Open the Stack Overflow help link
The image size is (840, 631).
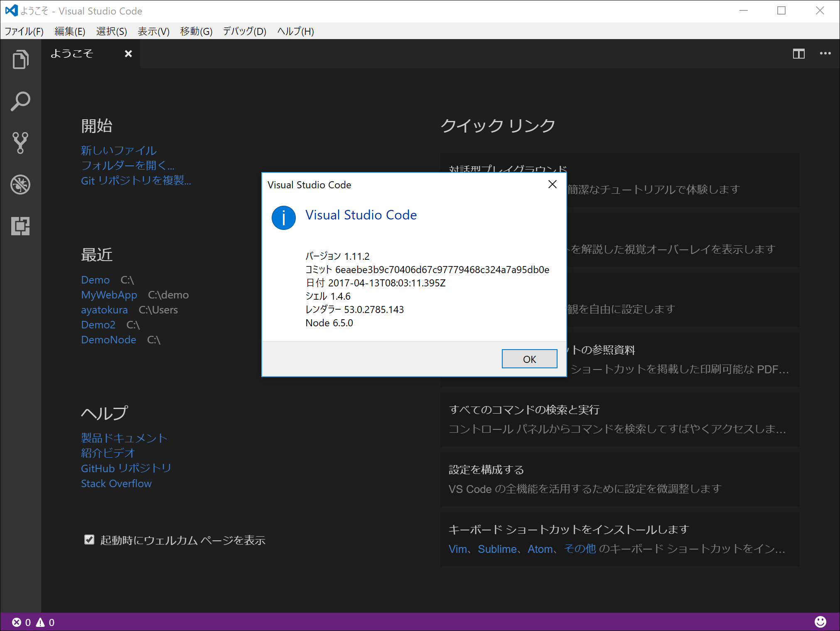click(116, 483)
